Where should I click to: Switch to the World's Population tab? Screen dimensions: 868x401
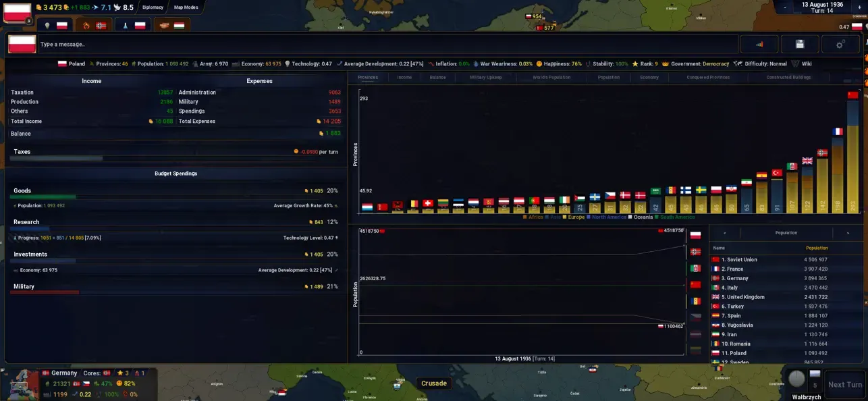551,78
